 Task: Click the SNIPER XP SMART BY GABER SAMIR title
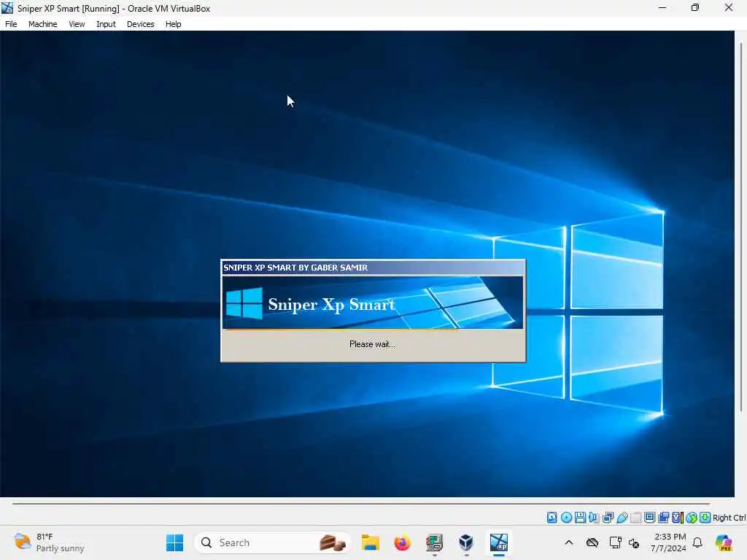coord(295,268)
